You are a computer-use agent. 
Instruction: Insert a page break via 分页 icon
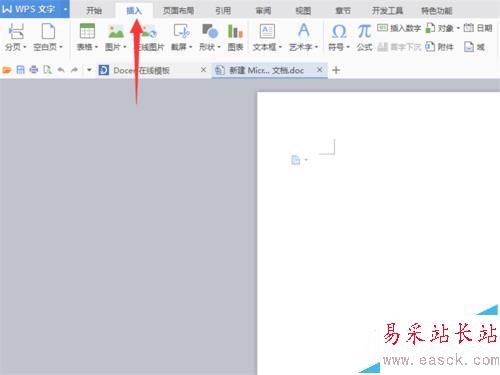click(x=16, y=31)
